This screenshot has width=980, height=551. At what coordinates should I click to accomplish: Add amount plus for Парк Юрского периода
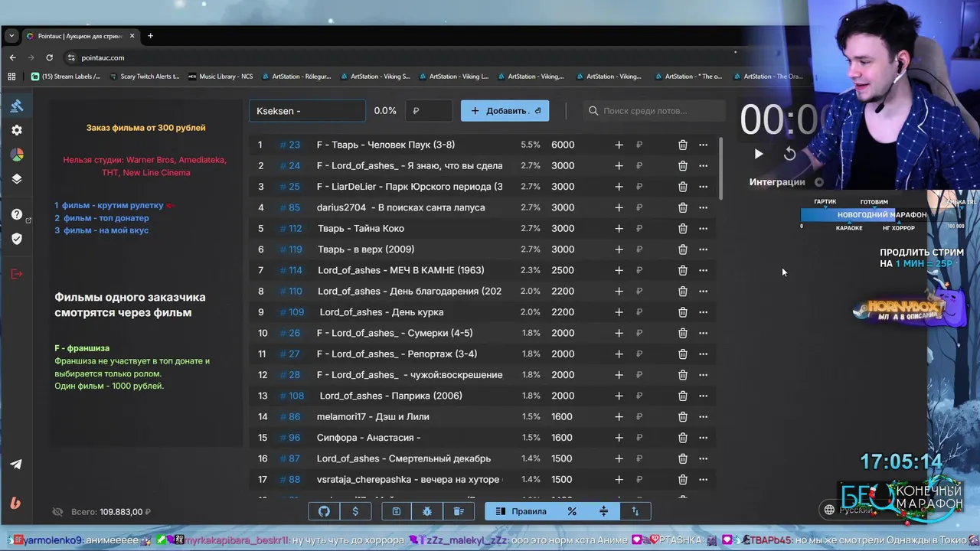(619, 187)
